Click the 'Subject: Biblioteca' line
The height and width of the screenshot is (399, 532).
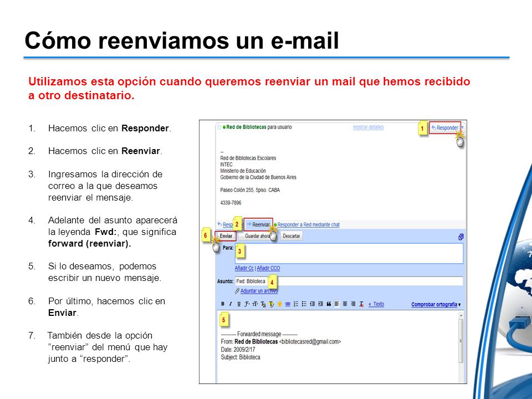241,357
